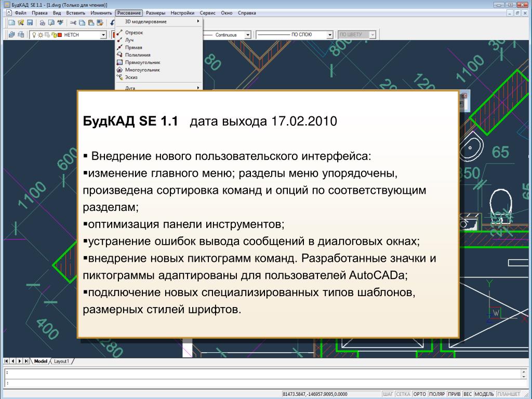Image resolution: width=532 pixels, height=399 pixels.
Task: Toggle ПРИВ object snap in status bar
Action: click(454, 394)
